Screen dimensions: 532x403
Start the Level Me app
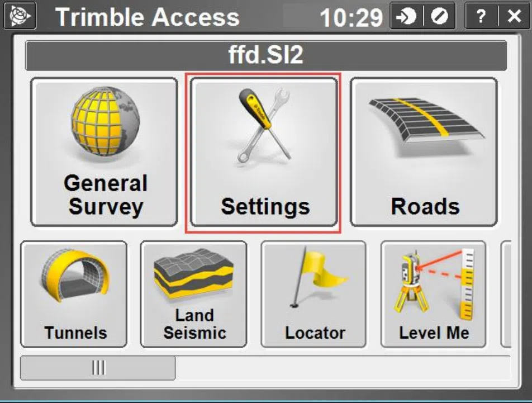click(x=433, y=294)
